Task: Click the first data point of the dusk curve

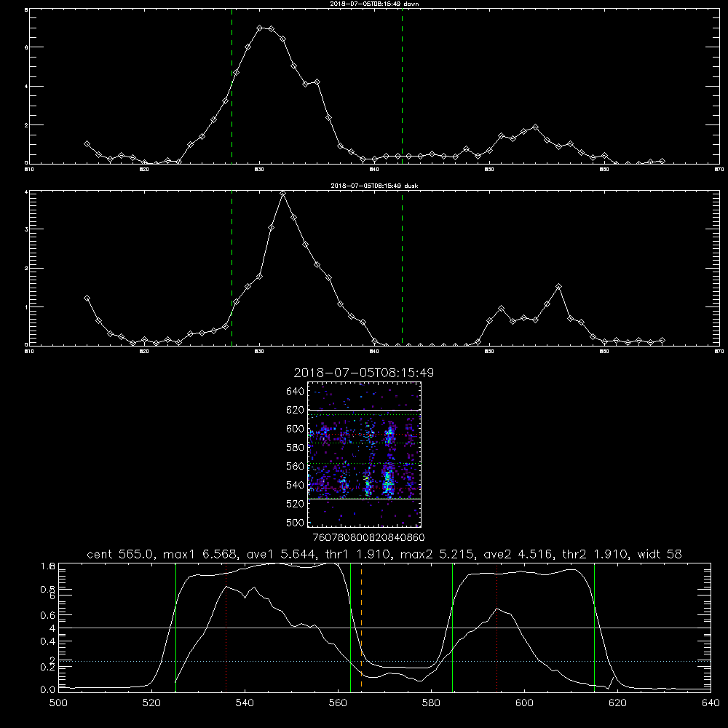Action: pyautogui.click(x=87, y=298)
